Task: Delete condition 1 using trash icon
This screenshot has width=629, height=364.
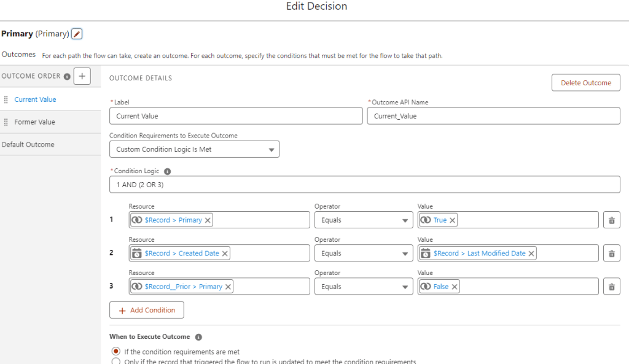Action: tap(611, 220)
